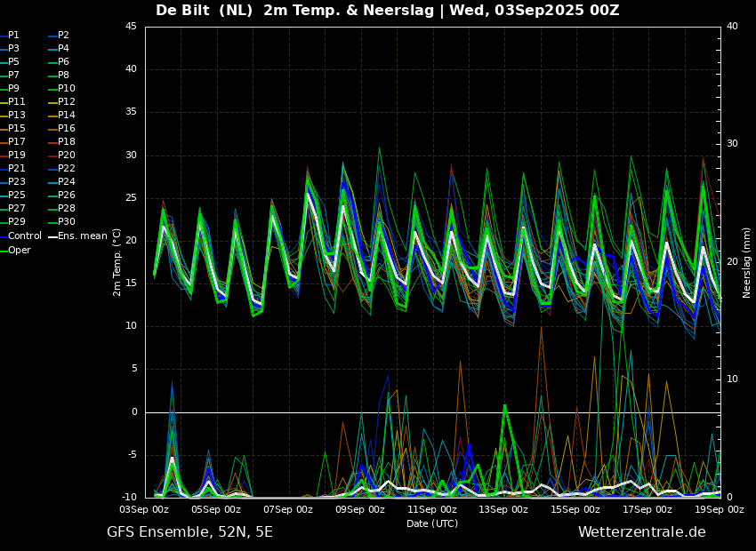Click the P27 legend line swatch
The width and height of the screenshot is (756, 551).
point(3,209)
